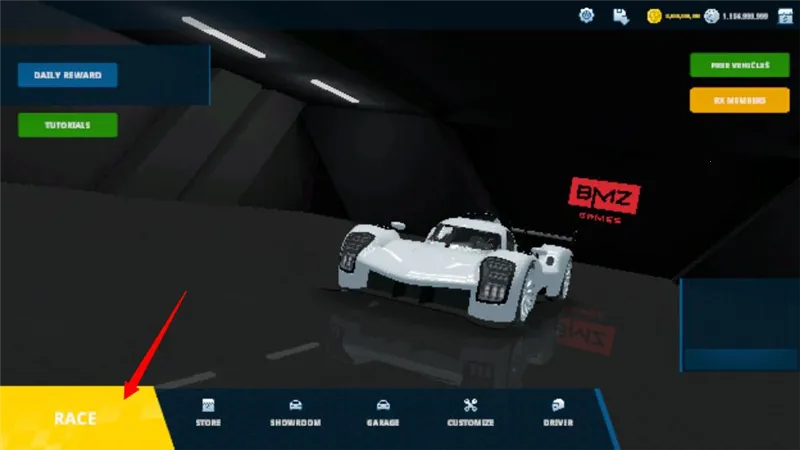The width and height of the screenshot is (800, 450).
Task: Open the settings gear icon
Action: click(587, 15)
